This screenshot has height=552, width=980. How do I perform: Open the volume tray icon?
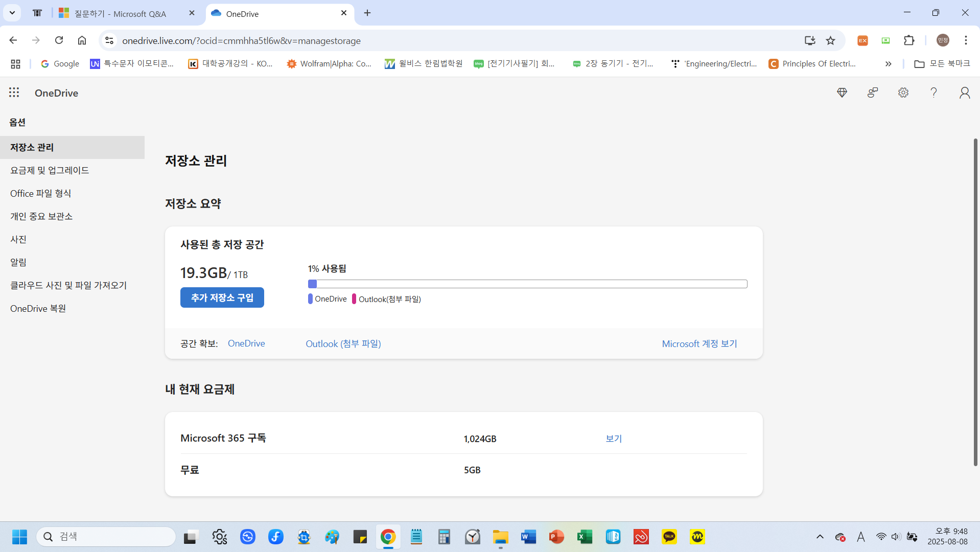896,537
